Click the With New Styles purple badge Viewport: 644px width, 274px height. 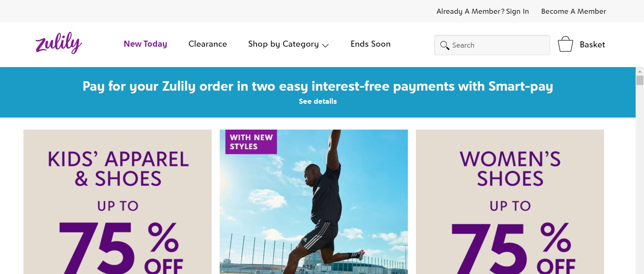coord(251,142)
